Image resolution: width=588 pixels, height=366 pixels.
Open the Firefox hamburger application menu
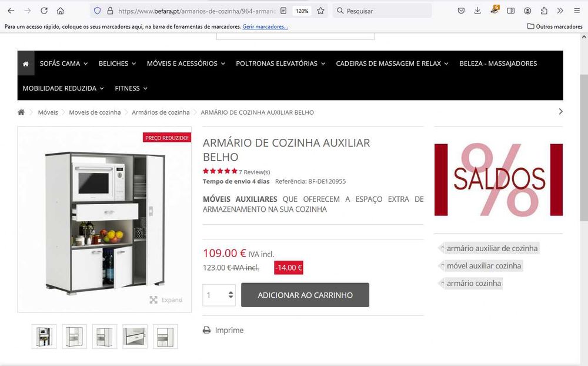[577, 11]
